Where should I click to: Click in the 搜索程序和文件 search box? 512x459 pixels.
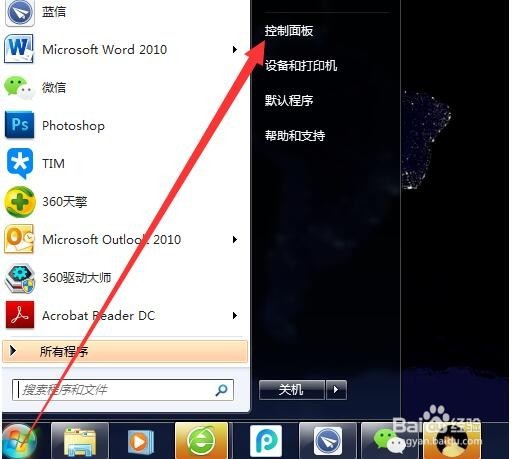[123, 390]
